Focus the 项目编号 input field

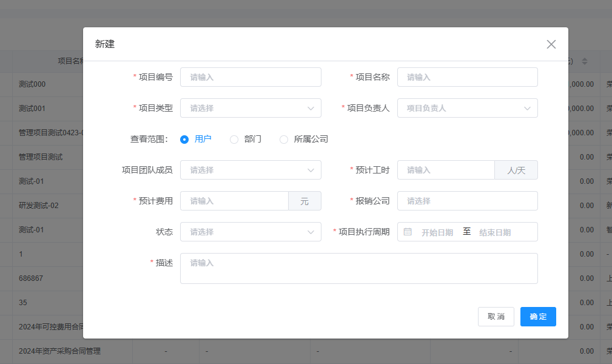pyautogui.click(x=251, y=77)
